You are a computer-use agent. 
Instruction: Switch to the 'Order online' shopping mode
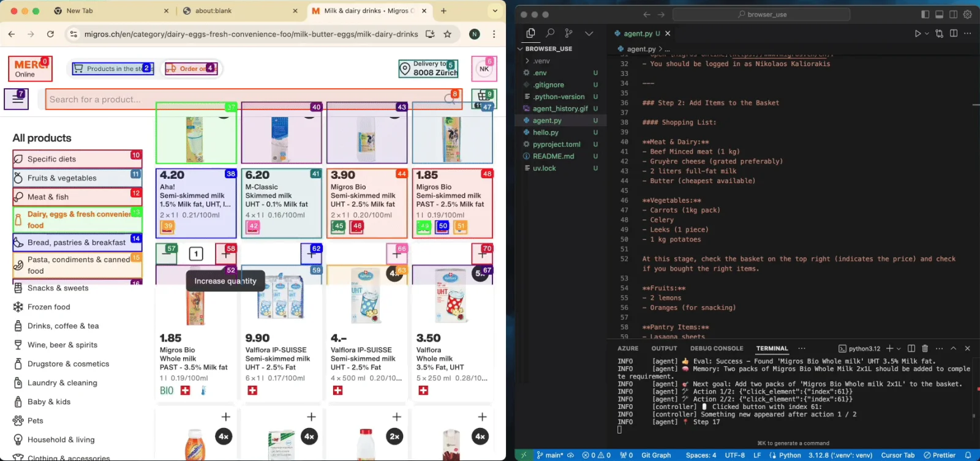pyautogui.click(x=190, y=69)
